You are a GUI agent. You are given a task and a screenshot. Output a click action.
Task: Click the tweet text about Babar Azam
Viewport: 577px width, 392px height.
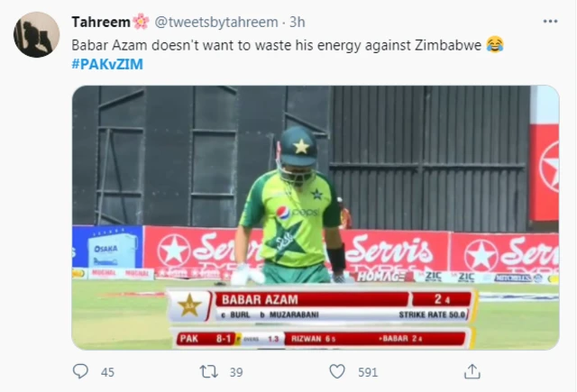tap(277, 45)
